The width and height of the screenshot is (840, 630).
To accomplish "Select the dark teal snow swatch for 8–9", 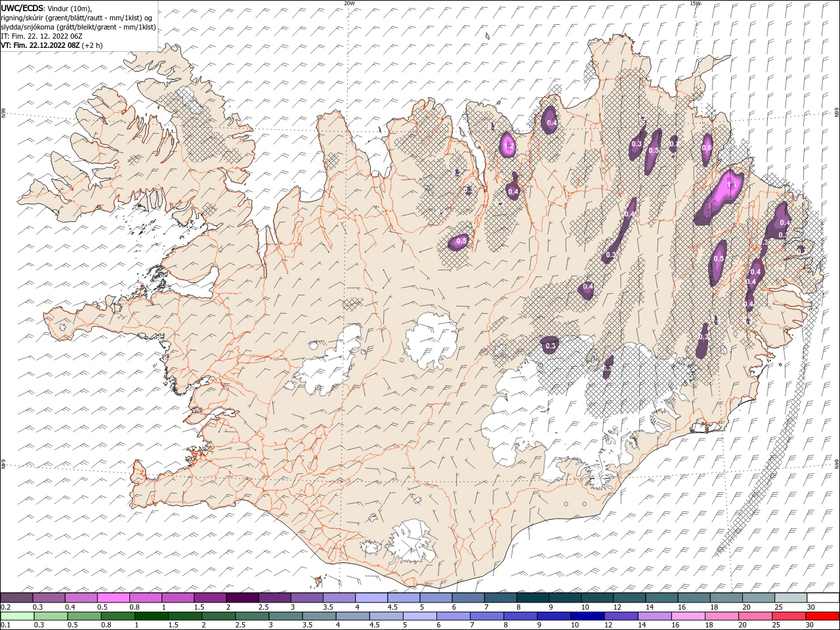I will point(532,598).
